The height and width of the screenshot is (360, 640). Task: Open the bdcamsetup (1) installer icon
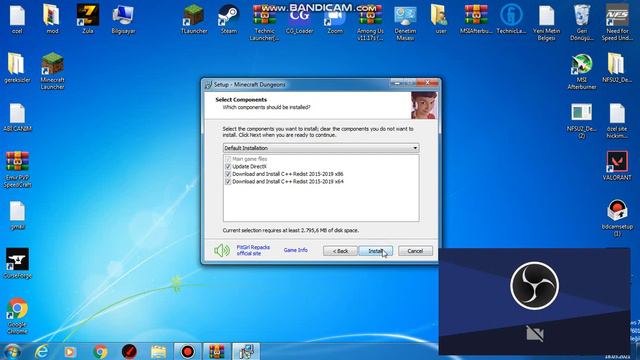[617, 218]
